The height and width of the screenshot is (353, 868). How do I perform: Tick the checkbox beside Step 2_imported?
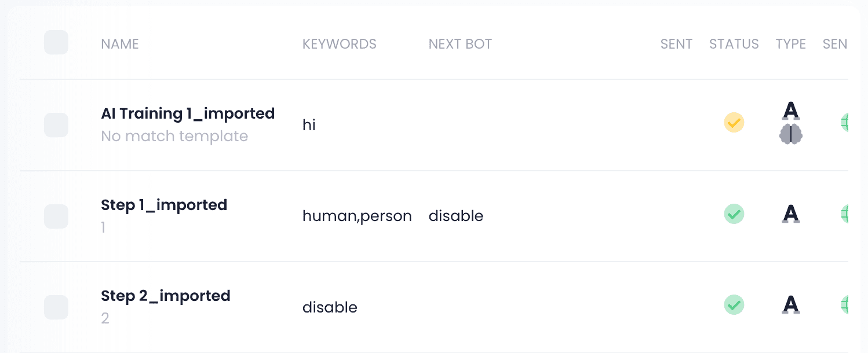[56, 307]
